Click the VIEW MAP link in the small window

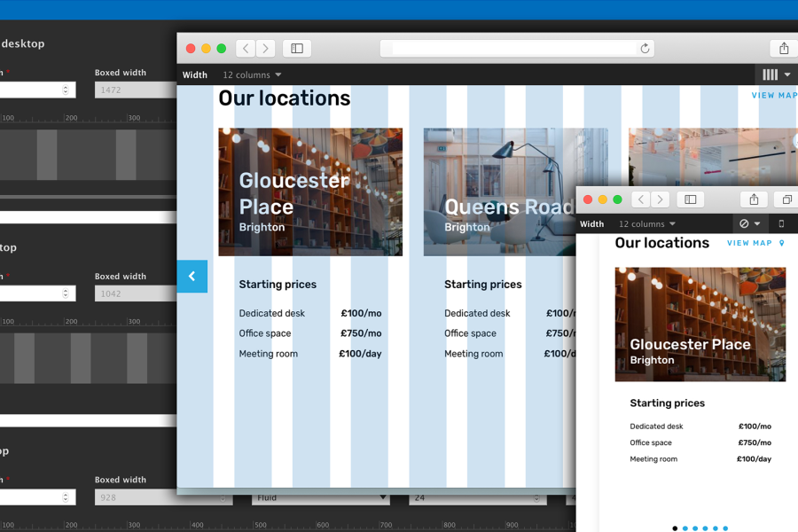(x=755, y=243)
